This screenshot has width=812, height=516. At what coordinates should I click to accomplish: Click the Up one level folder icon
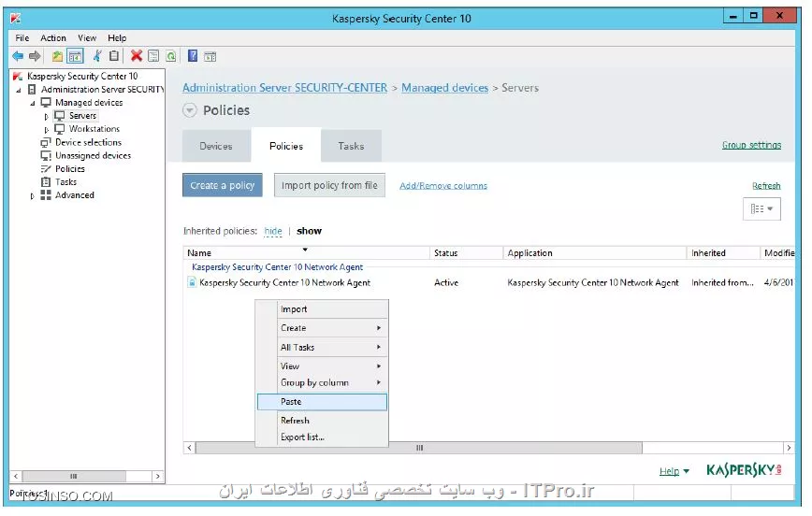tap(57, 56)
